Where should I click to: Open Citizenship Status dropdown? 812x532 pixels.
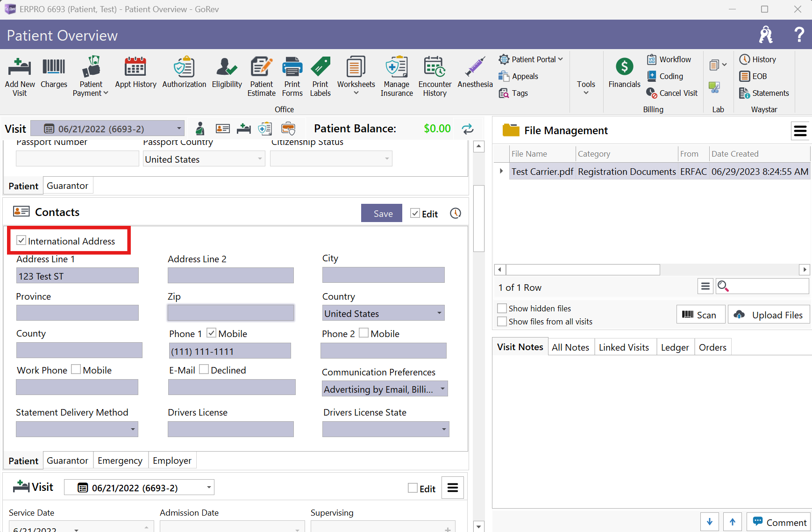click(x=331, y=159)
